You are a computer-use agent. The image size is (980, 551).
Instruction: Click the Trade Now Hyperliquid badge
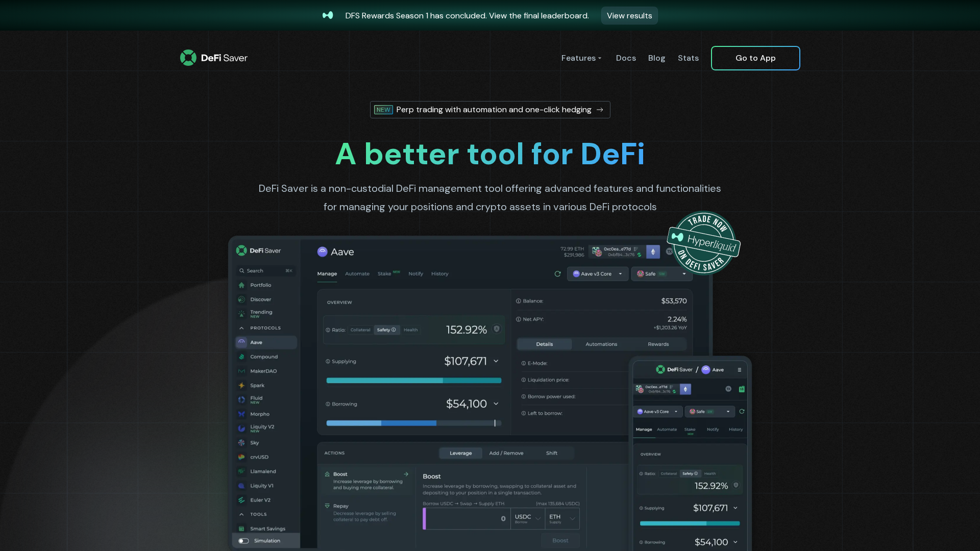703,243
